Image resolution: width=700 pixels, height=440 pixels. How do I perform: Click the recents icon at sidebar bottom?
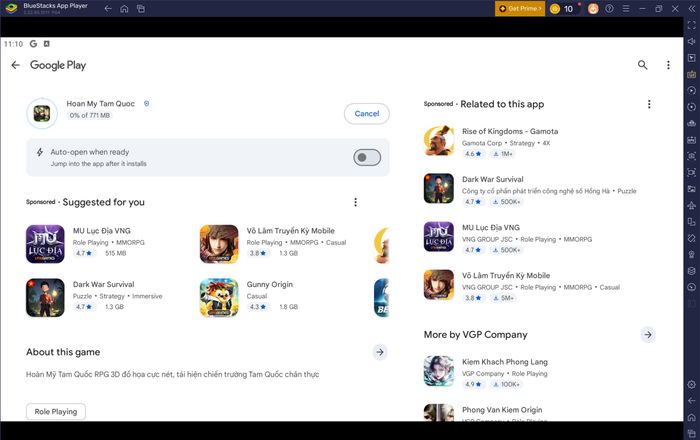tap(692, 433)
